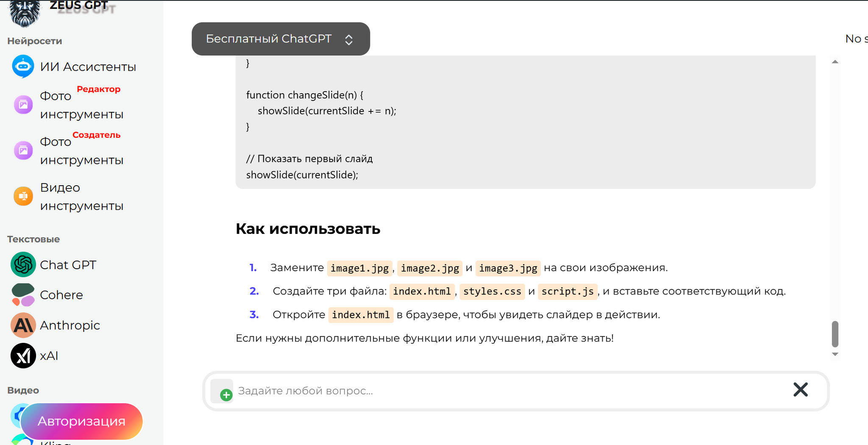This screenshot has width=868, height=445.
Task: Open the Anthropic text menu item
Action: (x=70, y=325)
